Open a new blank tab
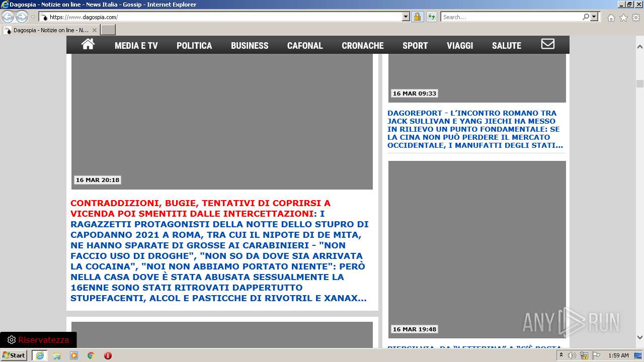Screen dimensions: 644x362 pyautogui.click(x=108, y=30)
